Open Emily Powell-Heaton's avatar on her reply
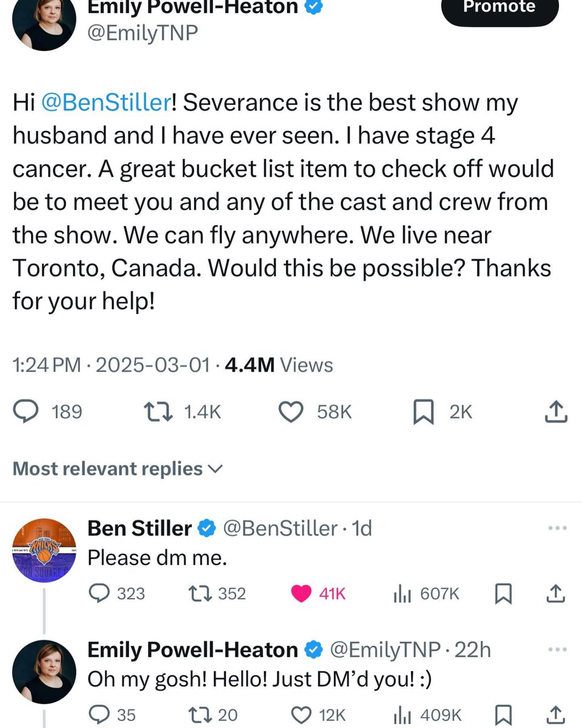Image resolution: width=582 pixels, height=728 pixels. tap(44, 672)
